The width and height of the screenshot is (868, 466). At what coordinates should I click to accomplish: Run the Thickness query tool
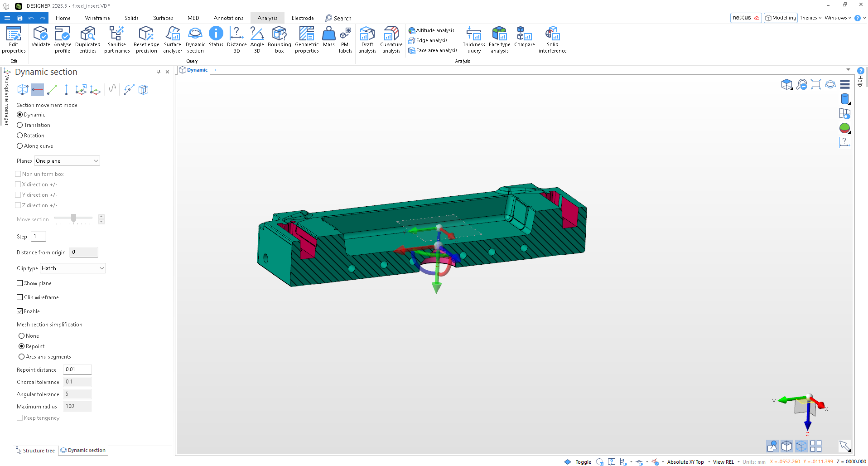(x=474, y=40)
